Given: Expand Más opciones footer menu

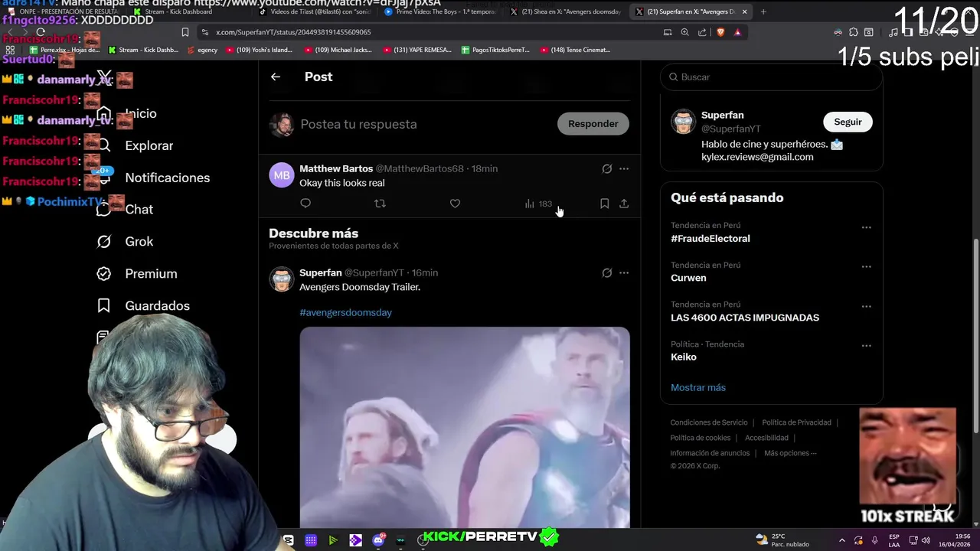Looking at the screenshot, I should point(790,453).
